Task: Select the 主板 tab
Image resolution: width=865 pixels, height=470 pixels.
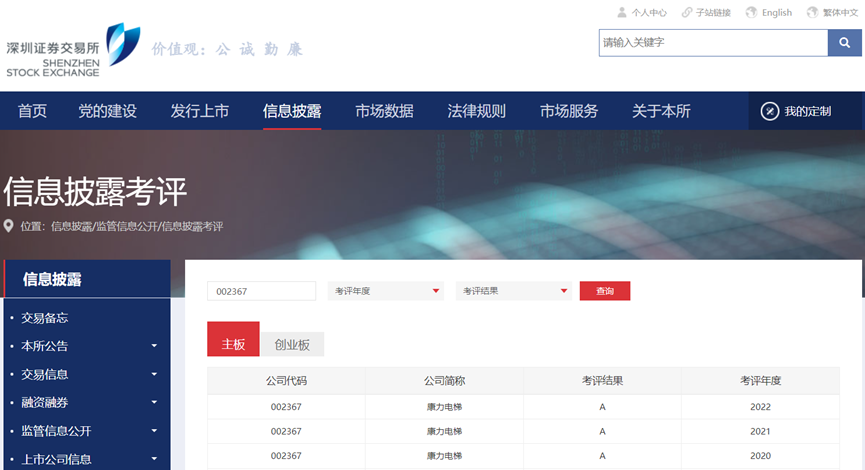Action: [x=233, y=342]
